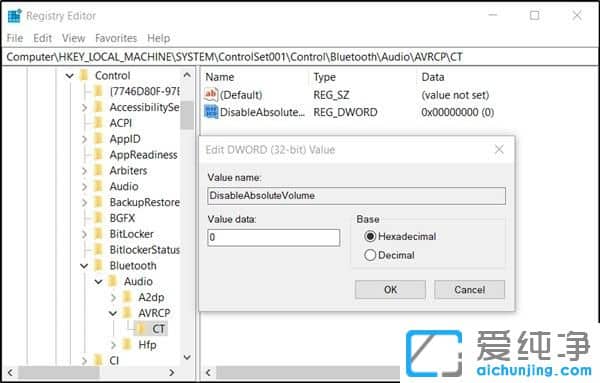Select the A2dp folder icon
This screenshot has width=600, height=383.
point(127,297)
